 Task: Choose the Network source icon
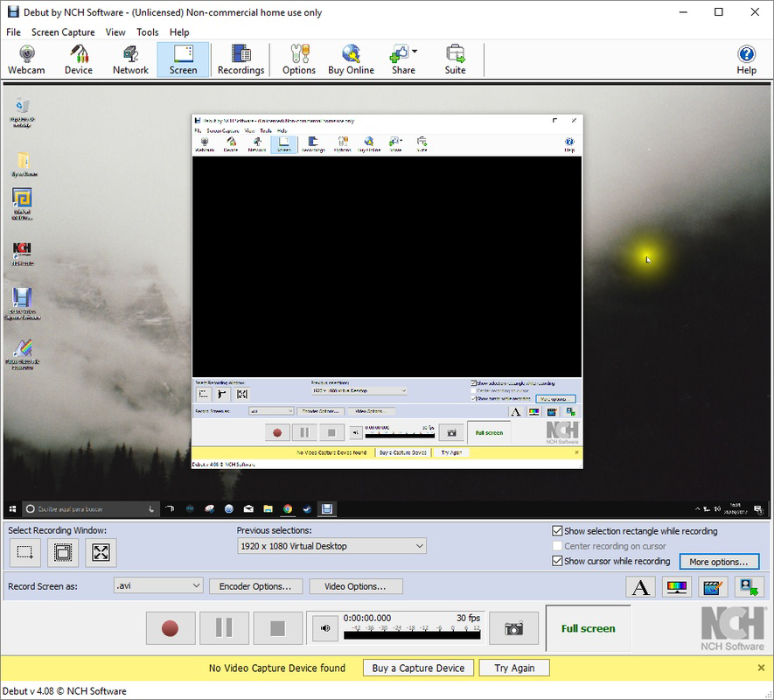pyautogui.click(x=130, y=59)
